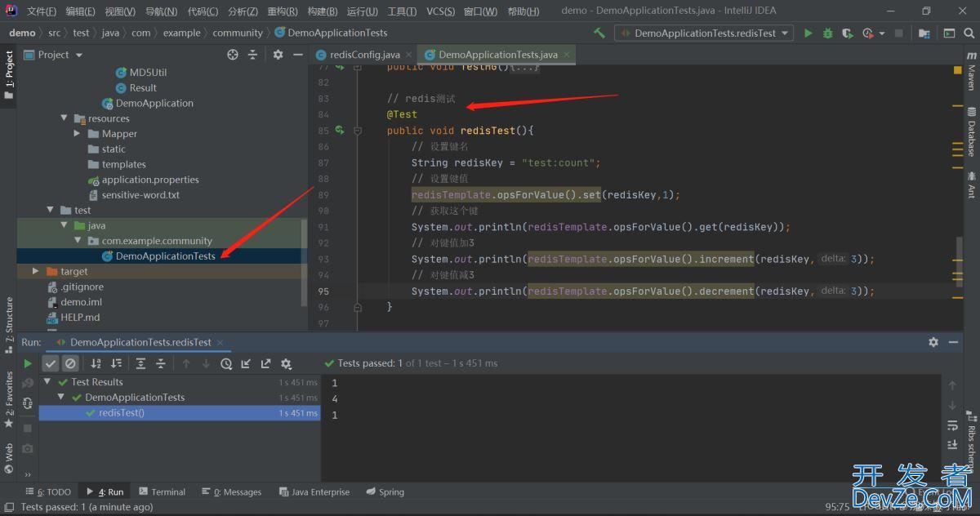Image resolution: width=980 pixels, height=516 pixels.
Task: Toggle the Project tool window stripe
Action: point(9,74)
